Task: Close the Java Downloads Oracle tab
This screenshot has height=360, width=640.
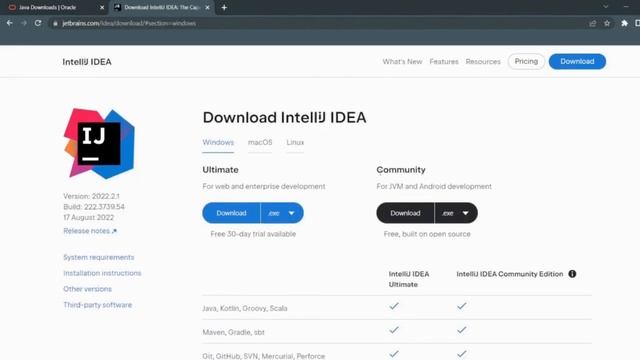Action: point(102,7)
